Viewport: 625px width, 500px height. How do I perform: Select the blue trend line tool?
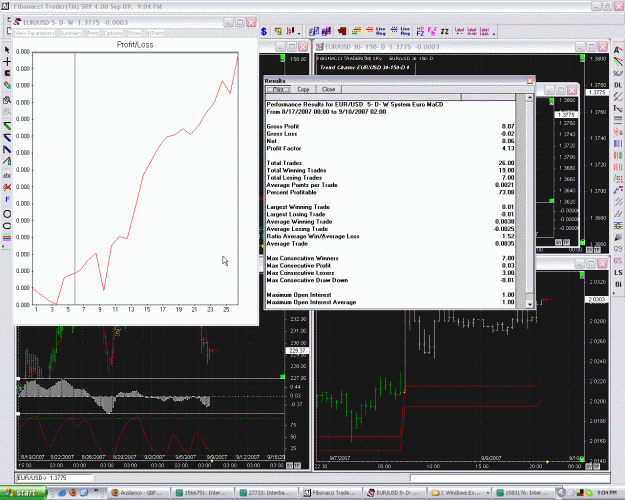[7, 138]
